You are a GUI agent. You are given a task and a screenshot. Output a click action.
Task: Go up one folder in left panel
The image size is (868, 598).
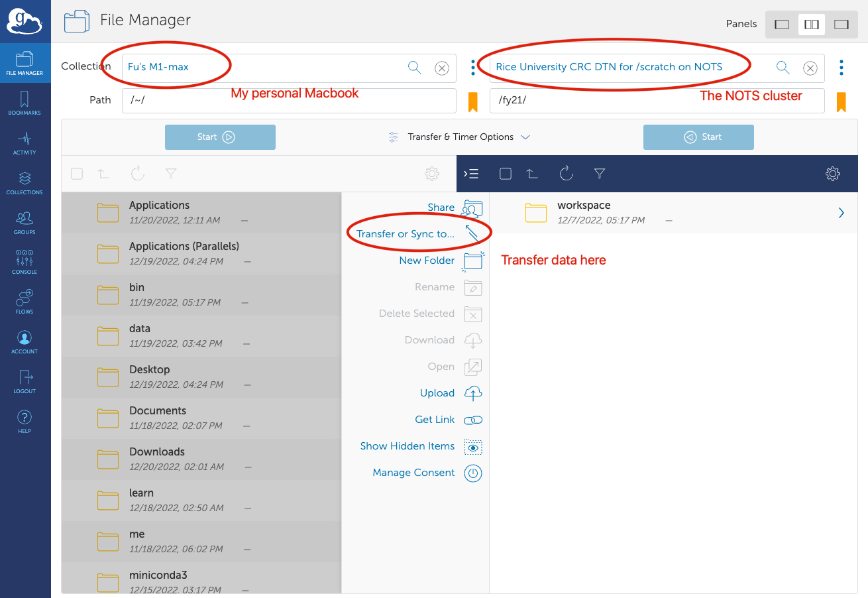point(103,174)
